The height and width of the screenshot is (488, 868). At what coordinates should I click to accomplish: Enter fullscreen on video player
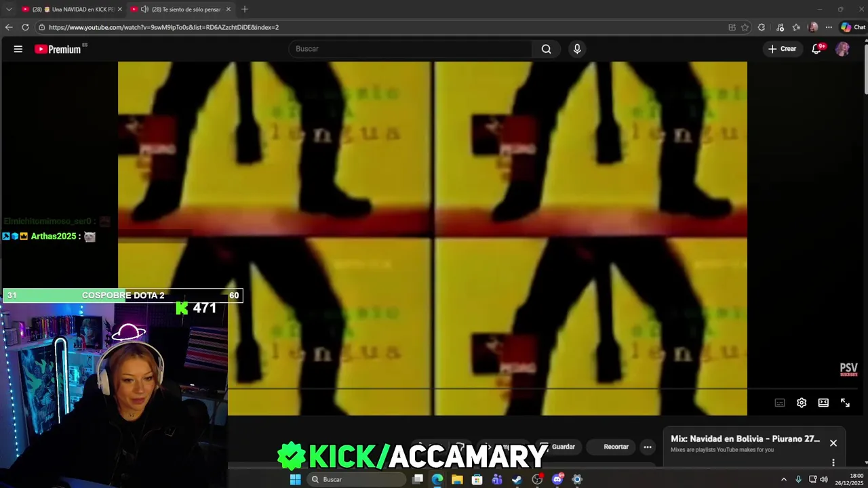845,403
